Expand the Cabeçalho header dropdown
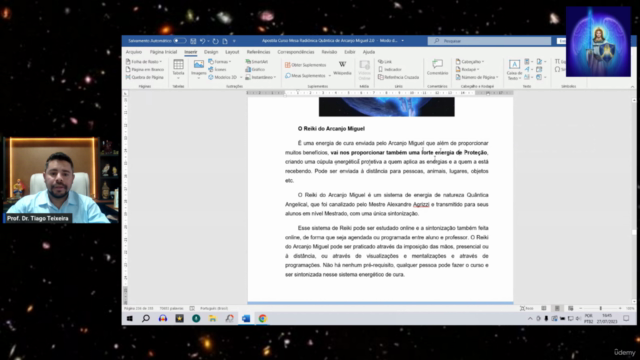 click(470, 62)
